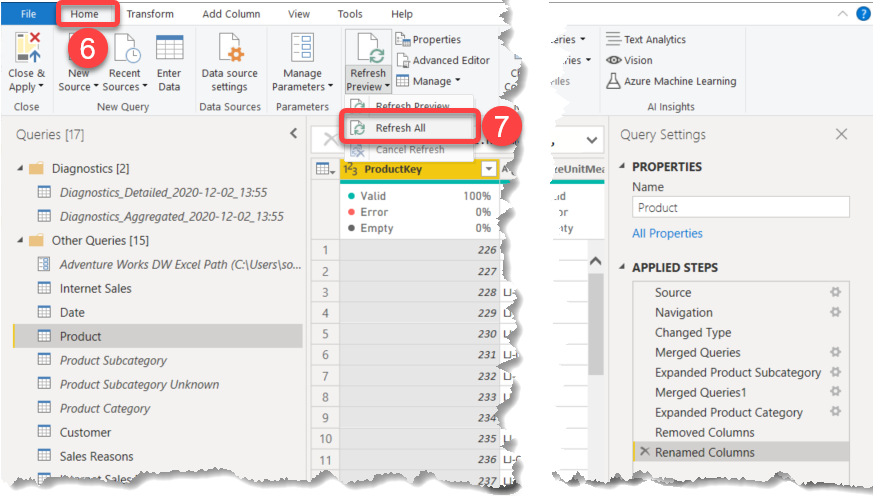873x496 pixels.
Task: Open Merged Queries1 step settings gear
Action: point(835,392)
